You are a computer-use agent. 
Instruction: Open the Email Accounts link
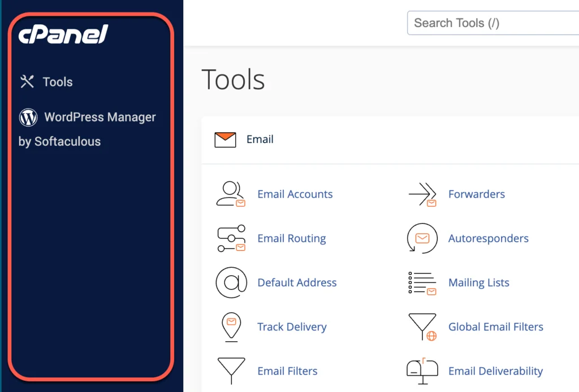click(x=295, y=194)
